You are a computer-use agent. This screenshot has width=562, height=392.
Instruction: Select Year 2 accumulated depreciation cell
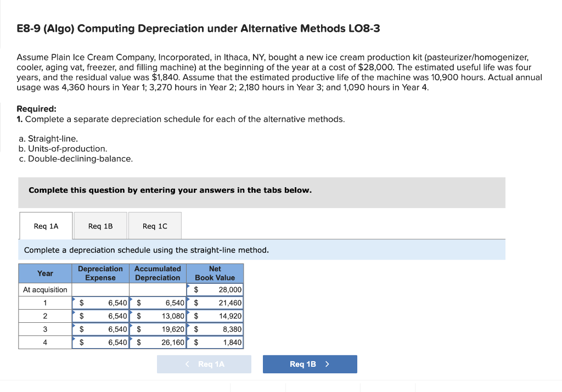pos(158,316)
